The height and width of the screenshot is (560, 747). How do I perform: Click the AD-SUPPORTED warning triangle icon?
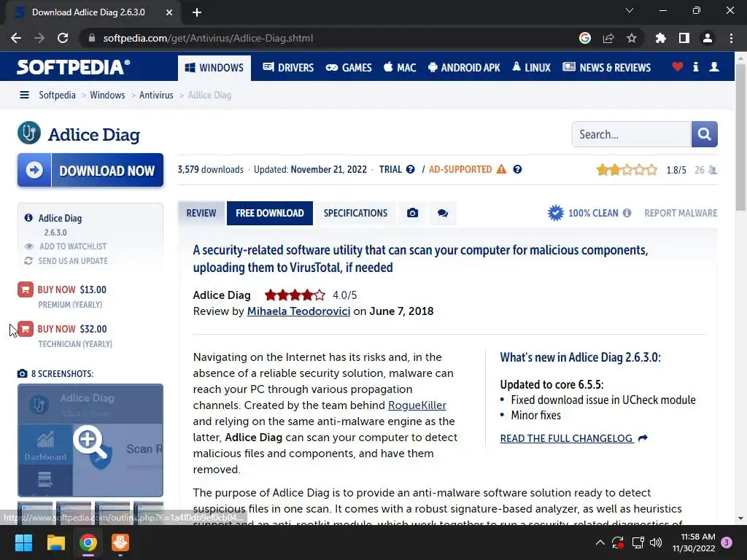click(x=501, y=169)
